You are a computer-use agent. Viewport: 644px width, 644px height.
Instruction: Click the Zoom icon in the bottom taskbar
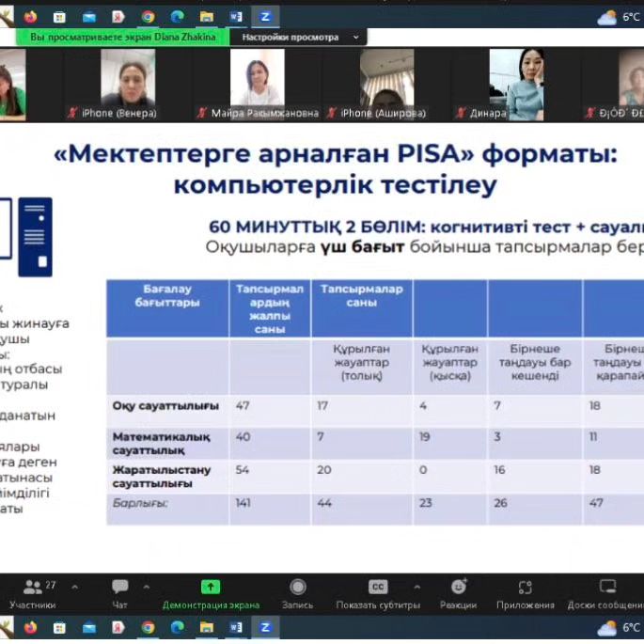[x=265, y=626]
